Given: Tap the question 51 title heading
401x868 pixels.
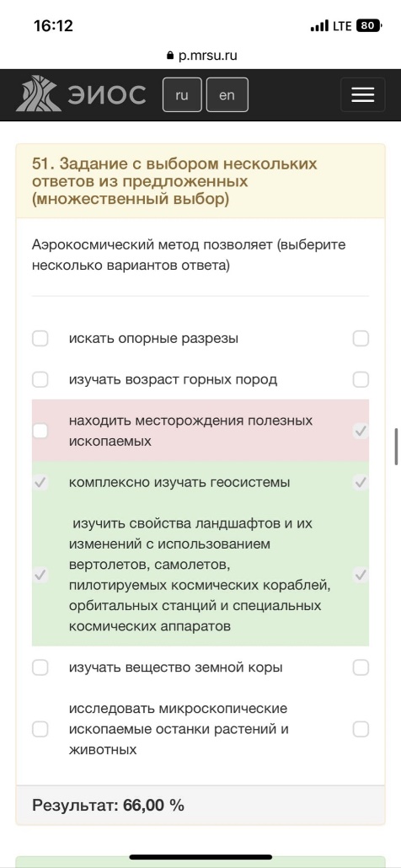Looking at the screenshot, I should click(x=174, y=181).
